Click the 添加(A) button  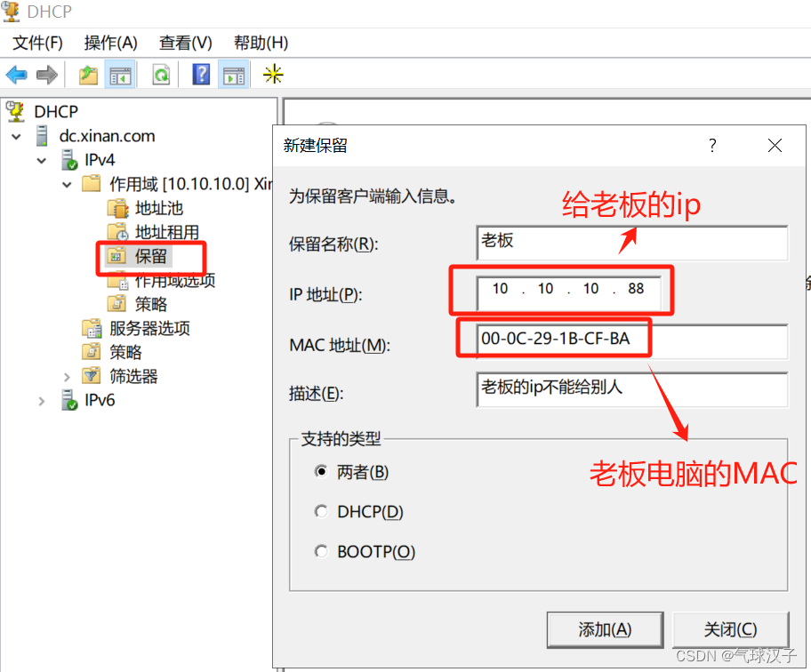pos(605,629)
